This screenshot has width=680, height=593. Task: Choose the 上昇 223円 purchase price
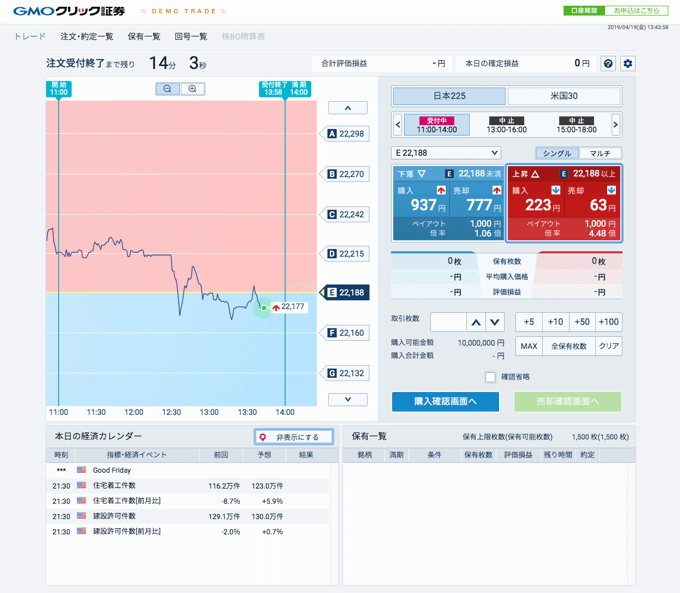[536, 200]
